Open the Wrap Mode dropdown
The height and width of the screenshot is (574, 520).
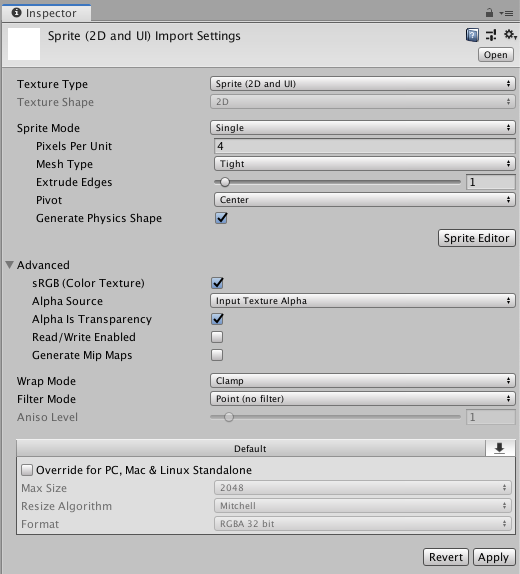tap(363, 381)
